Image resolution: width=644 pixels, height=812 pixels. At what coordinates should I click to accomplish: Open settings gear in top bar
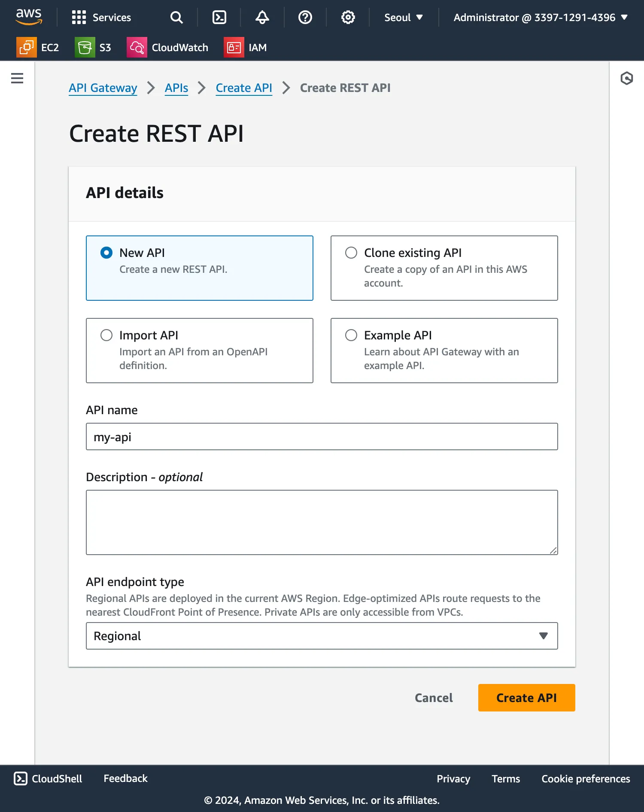[348, 17]
